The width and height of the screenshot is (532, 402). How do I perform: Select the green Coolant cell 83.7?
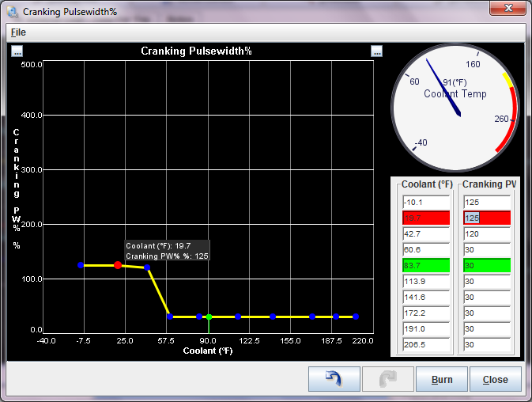coord(425,265)
